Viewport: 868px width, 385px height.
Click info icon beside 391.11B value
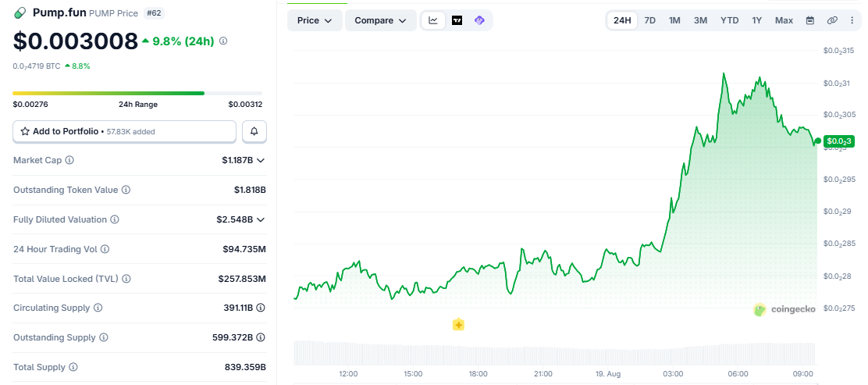coord(261,308)
